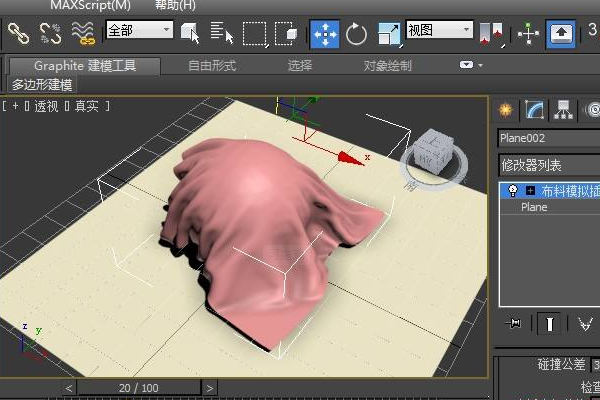The image size is (600, 400).
Task: Expand the 布料模拟 modifier sub-levels
Action: [529, 190]
